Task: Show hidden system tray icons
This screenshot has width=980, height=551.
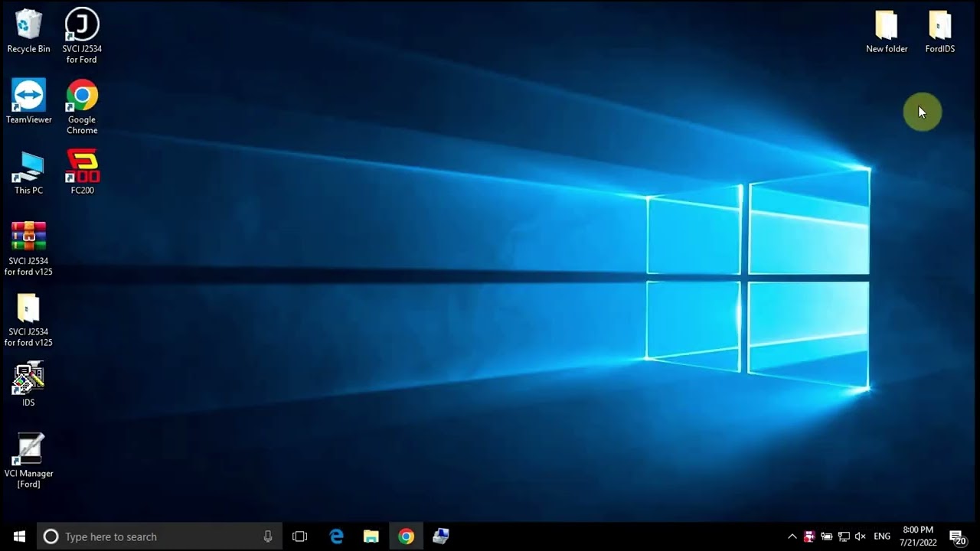Action: pyautogui.click(x=792, y=536)
